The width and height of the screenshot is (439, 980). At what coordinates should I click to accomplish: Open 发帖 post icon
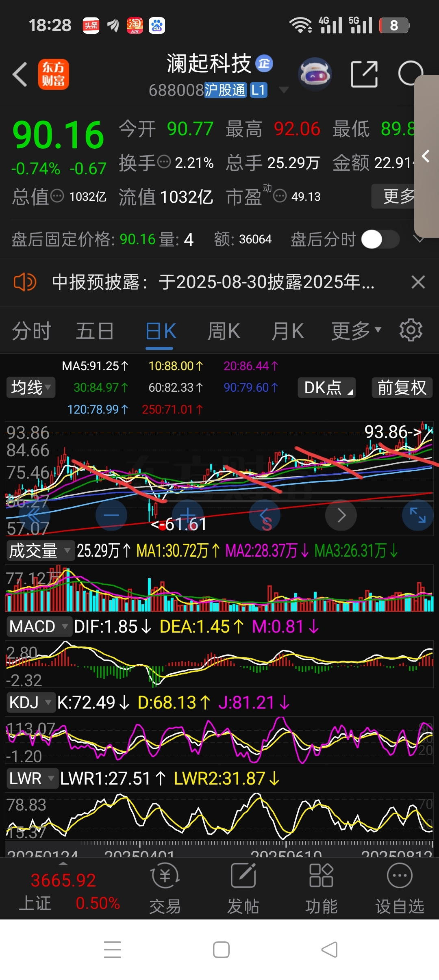tap(243, 889)
